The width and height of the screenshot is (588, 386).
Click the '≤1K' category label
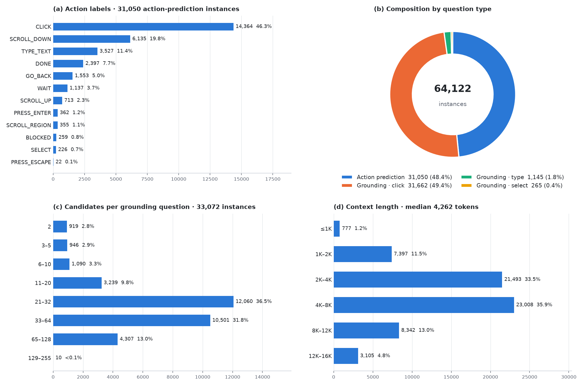pyautogui.click(x=326, y=229)
